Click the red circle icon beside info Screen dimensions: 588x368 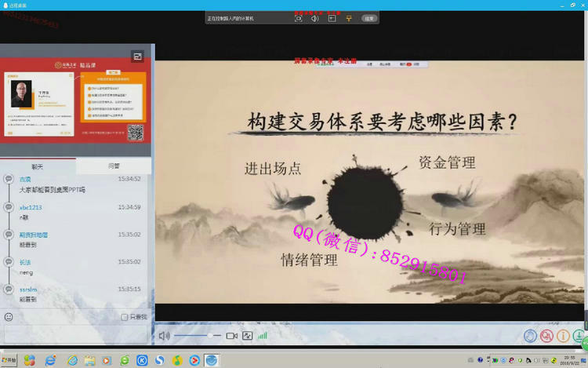pos(546,336)
